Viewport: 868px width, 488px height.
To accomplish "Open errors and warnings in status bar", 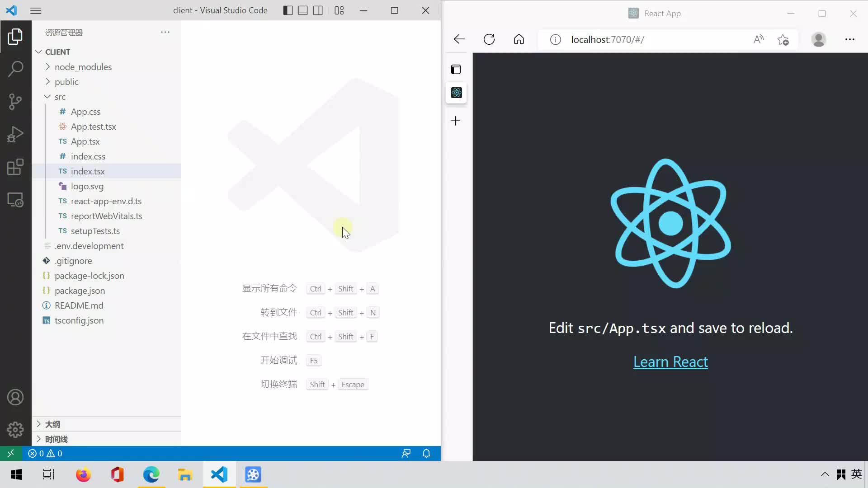I will click(x=45, y=453).
